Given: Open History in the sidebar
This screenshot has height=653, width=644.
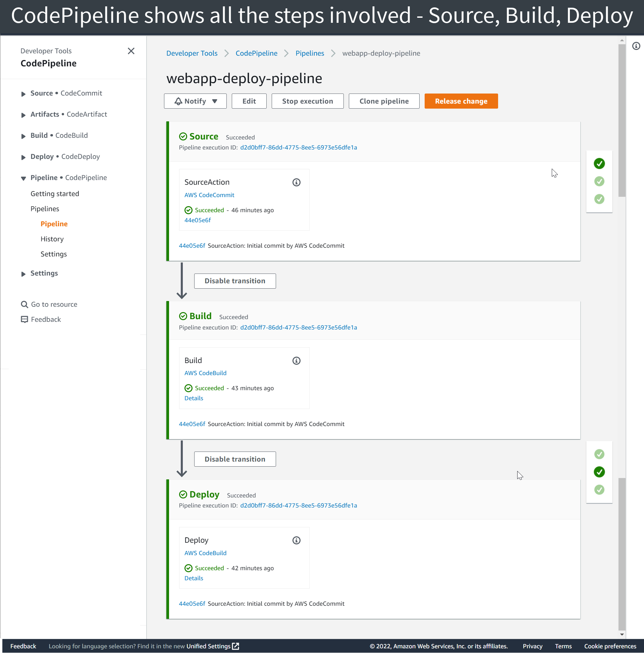Looking at the screenshot, I should tap(52, 239).
